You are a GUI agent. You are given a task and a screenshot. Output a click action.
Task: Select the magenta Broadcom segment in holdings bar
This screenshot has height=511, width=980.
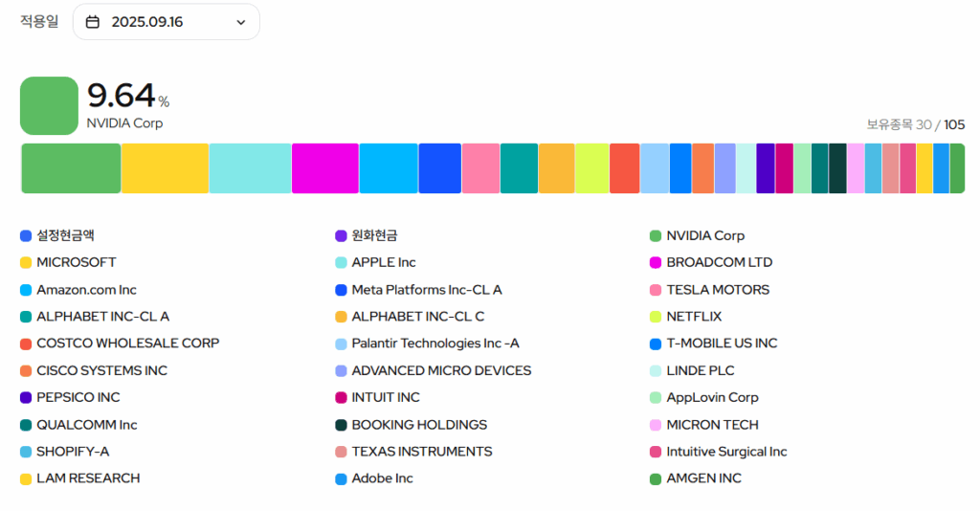pos(325,168)
